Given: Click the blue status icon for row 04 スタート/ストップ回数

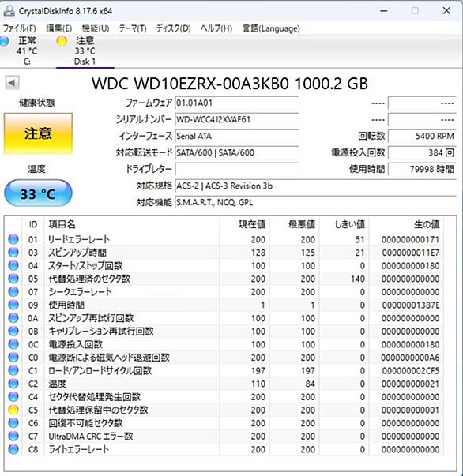Looking at the screenshot, I should 13,265.
